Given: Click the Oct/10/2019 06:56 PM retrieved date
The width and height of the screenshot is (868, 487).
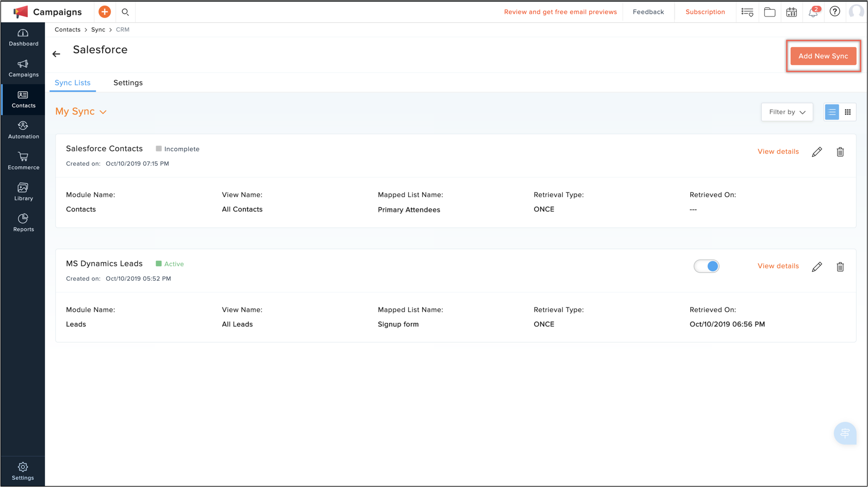Looking at the screenshot, I should point(727,324).
